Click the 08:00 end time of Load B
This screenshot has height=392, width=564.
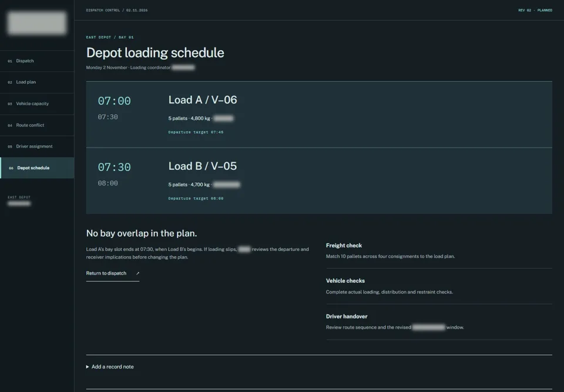point(108,183)
